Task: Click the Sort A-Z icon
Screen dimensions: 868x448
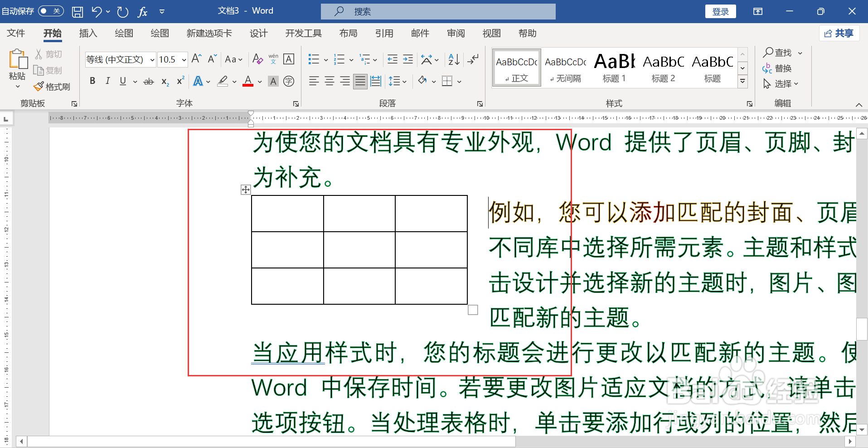Action: (x=454, y=59)
